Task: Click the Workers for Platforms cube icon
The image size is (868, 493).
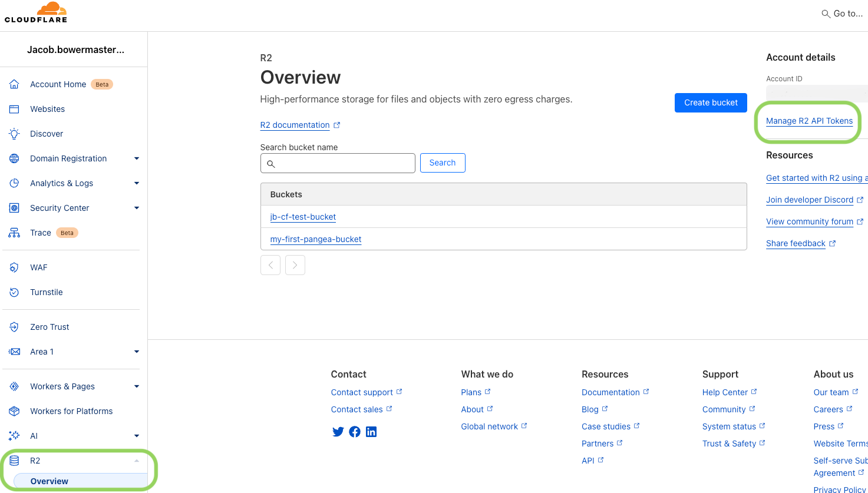Action: pos(14,411)
